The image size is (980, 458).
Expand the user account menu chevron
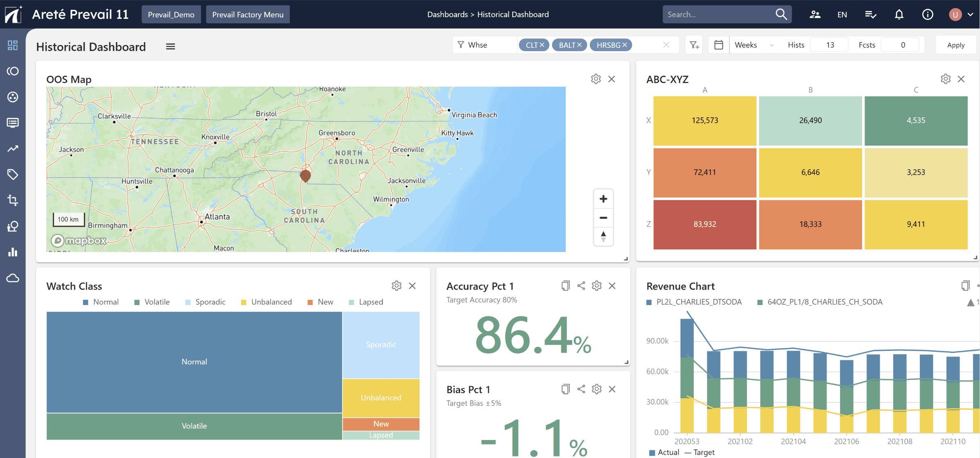pyautogui.click(x=971, y=14)
